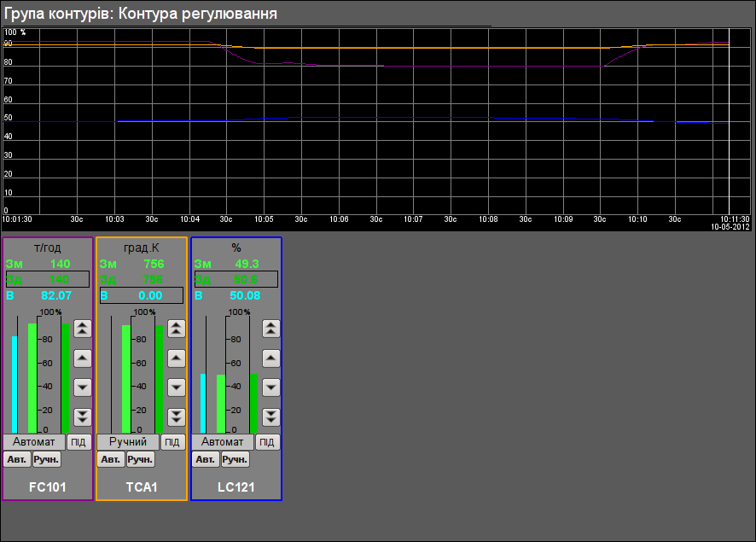The height and width of the screenshot is (542, 756).
Task: Click TCA1 light green measured-value bar
Action: (x=126, y=379)
